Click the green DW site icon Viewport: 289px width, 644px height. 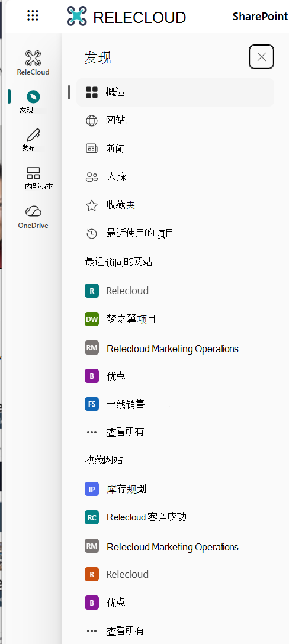pos(92,319)
